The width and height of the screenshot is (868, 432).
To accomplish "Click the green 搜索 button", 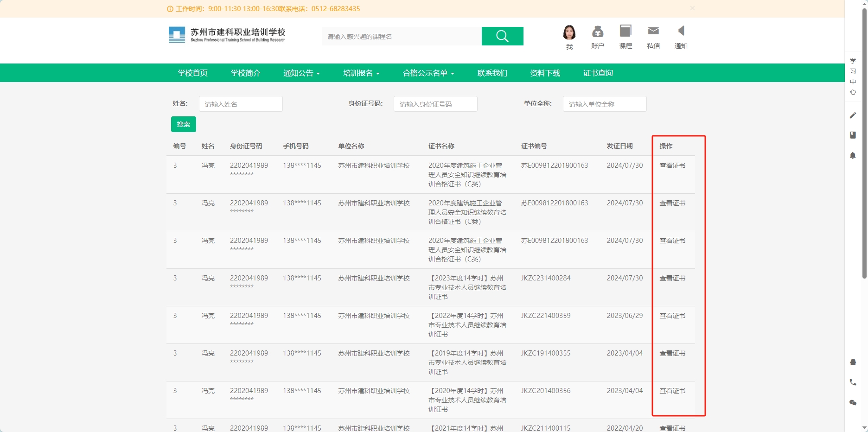I will (x=184, y=124).
